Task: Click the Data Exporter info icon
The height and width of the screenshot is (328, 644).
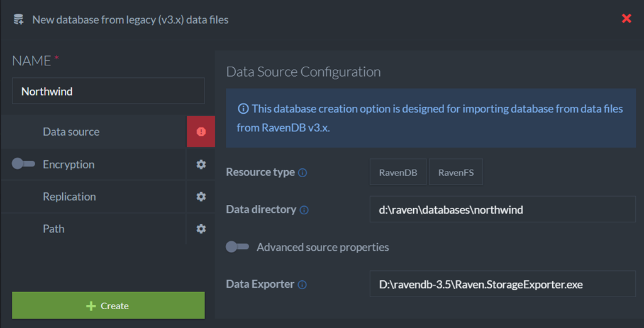Action: click(x=303, y=285)
